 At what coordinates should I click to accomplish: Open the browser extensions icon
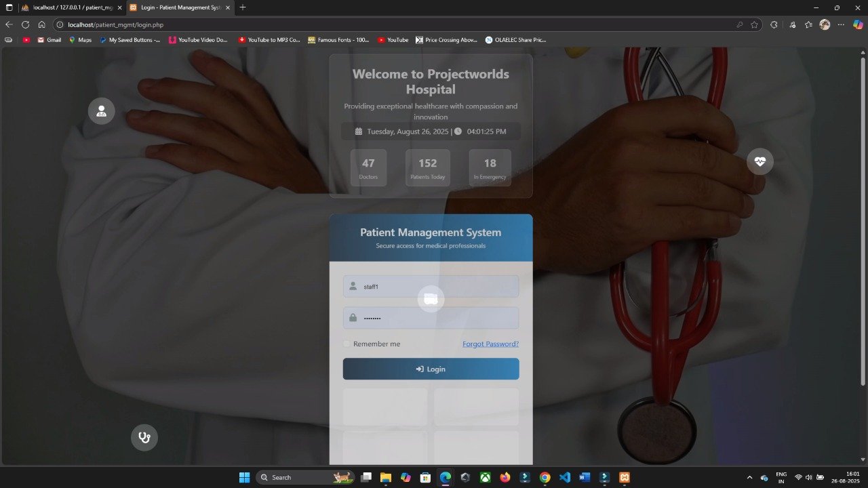[x=774, y=24]
